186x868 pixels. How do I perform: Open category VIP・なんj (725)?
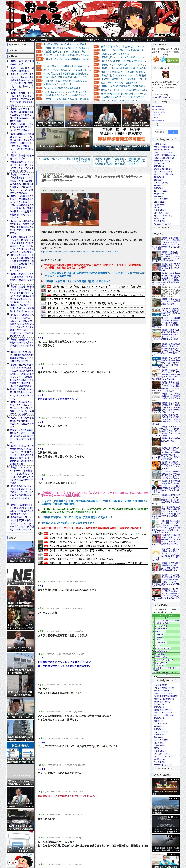pos(161,213)
